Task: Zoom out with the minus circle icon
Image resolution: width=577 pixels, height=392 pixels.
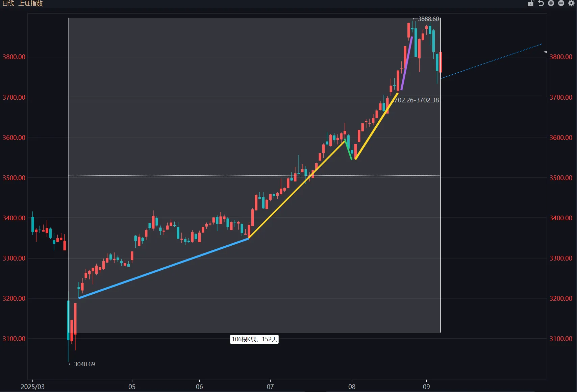Action: click(x=561, y=3)
